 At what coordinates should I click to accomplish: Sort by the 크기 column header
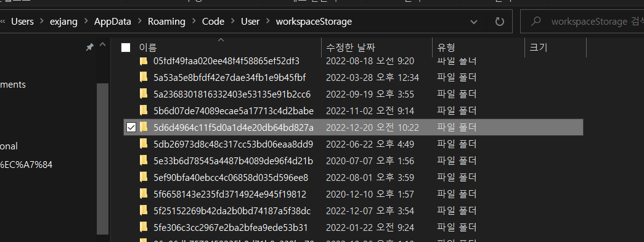[539, 48]
